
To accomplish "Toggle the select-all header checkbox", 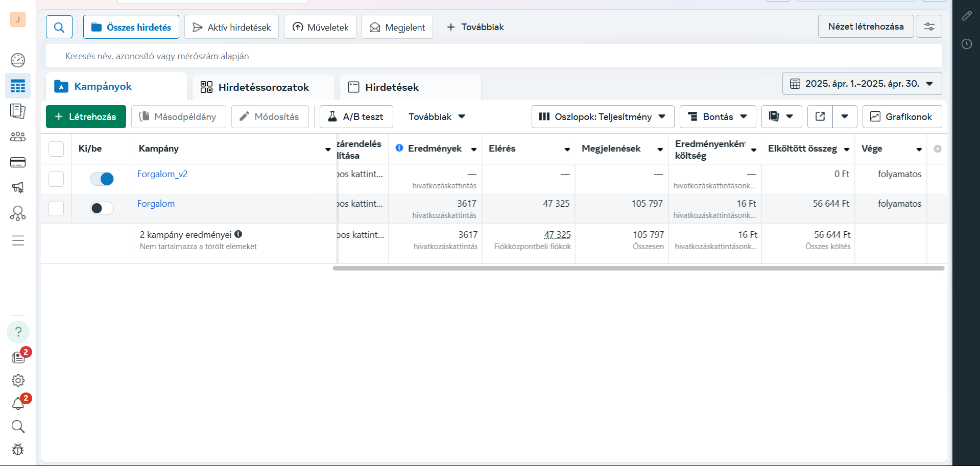I will 56,149.
